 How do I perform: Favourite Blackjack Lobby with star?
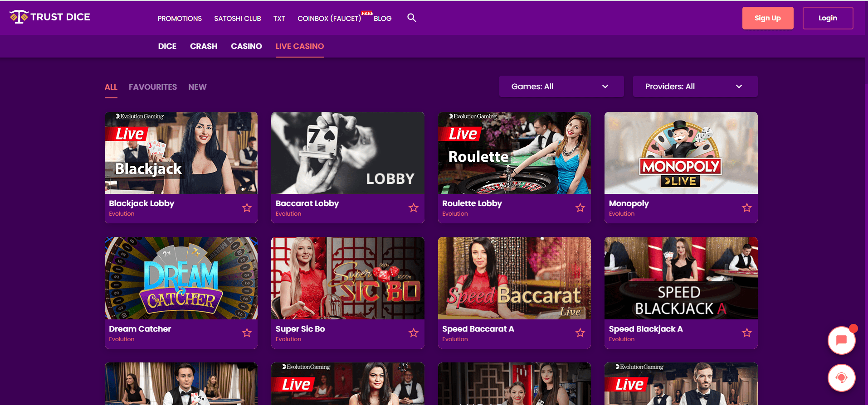(x=247, y=208)
